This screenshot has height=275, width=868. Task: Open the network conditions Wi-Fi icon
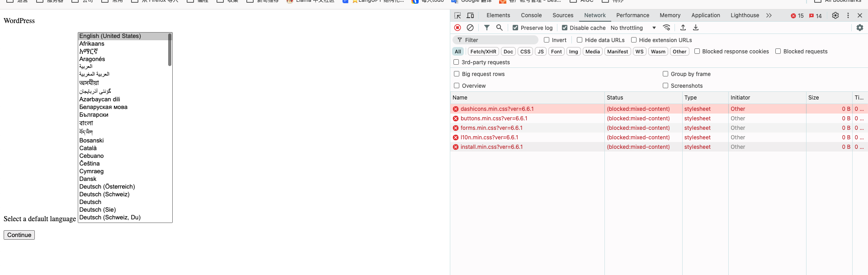click(x=666, y=28)
